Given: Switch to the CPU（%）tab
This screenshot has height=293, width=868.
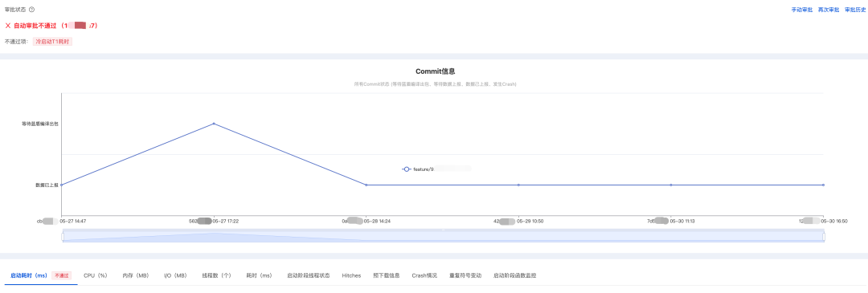Looking at the screenshot, I should click(x=95, y=275).
